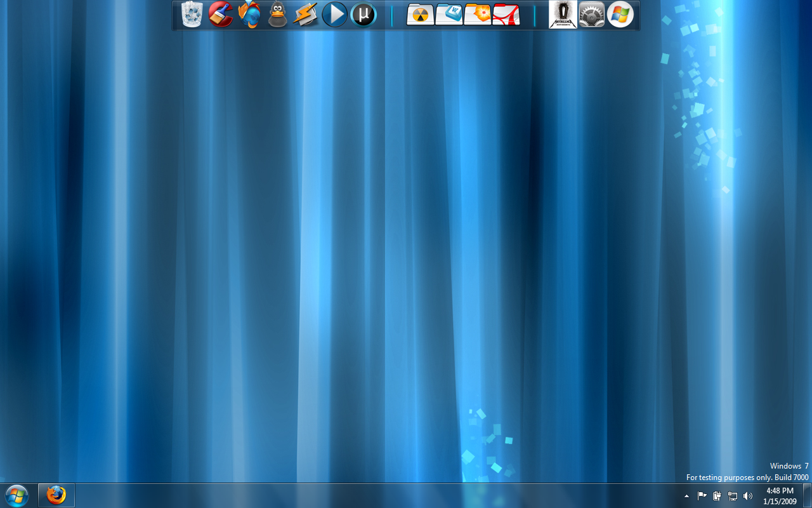Click the Metallica album icon
812x508 pixels.
[563, 15]
